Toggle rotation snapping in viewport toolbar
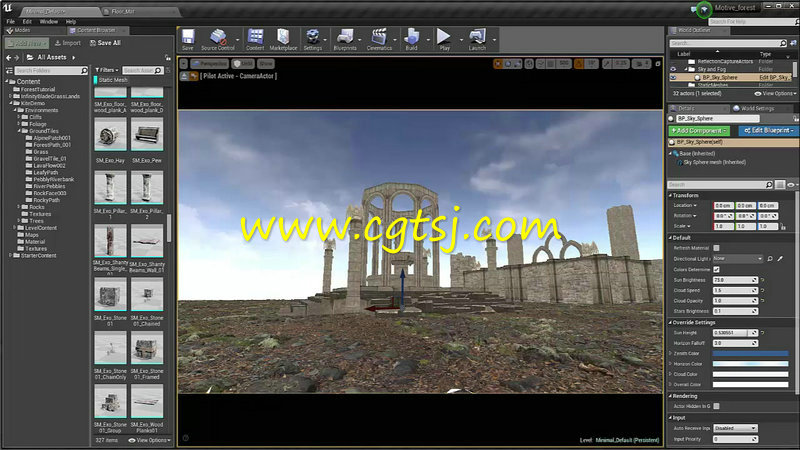The height and width of the screenshot is (450, 800). [579, 64]
